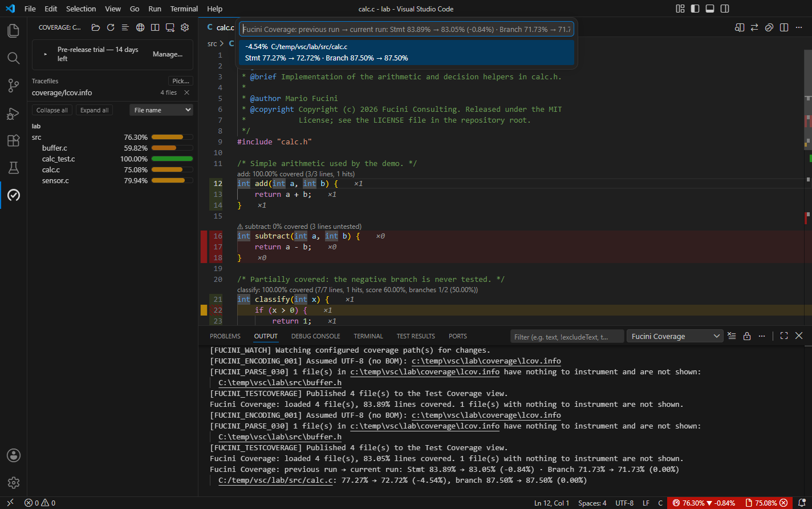Clear the output panel contents
The height and width of the screenshot is (509, 812).
pos(732,336)
